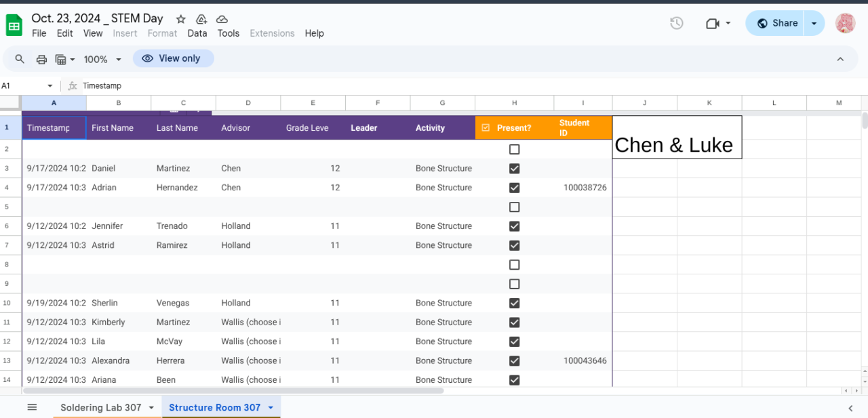Image resolution: width=868 pixels, height=418 pixels.
Task: Check the Present box in row 2
Action: coord(514,149)
